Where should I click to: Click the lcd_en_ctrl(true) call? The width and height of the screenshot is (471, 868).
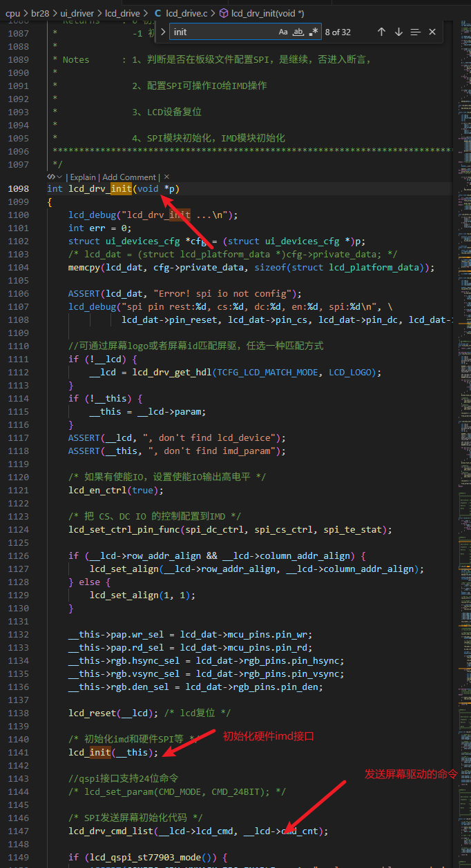[x=116, y=490]
